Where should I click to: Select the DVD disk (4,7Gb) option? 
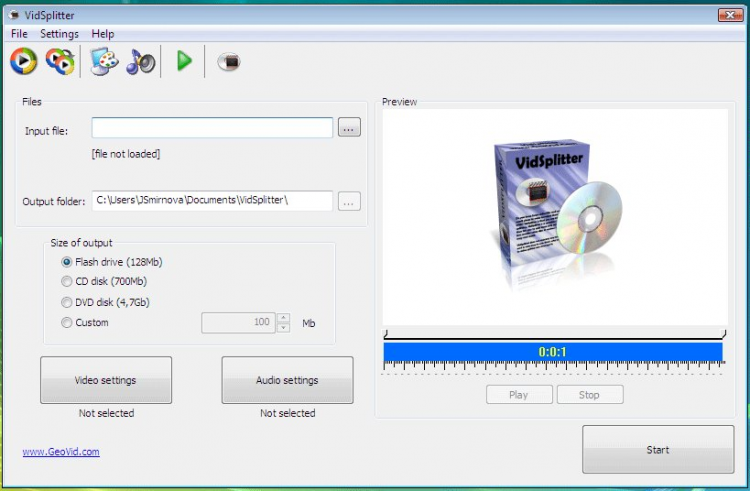point(105,302)
